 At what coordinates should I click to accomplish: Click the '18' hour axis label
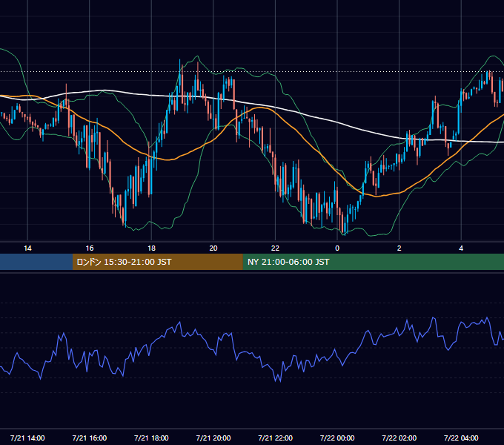(151, 248)
